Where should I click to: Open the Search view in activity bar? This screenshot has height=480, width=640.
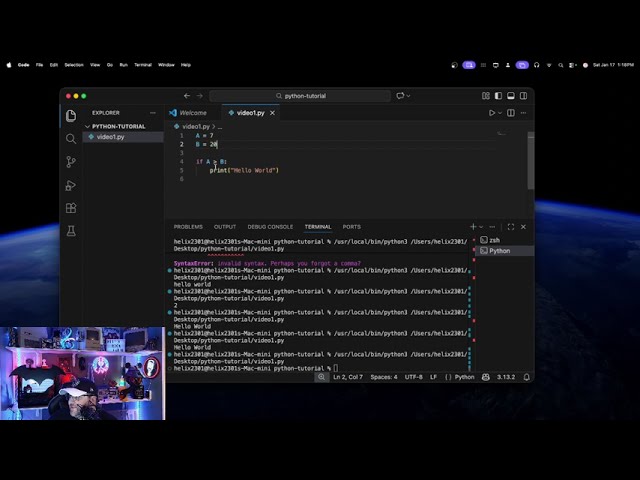pyautogui.click(x=71, y=139)
